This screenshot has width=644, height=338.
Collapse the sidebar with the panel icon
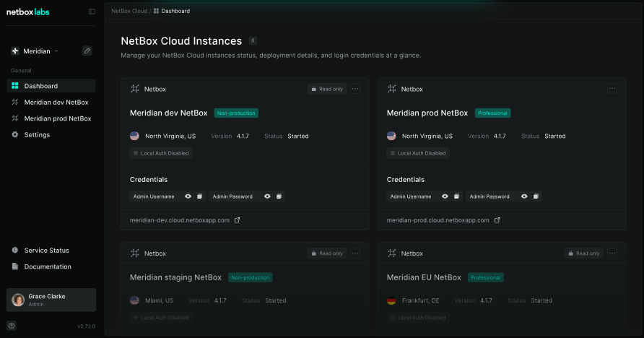tap(92, 12)
